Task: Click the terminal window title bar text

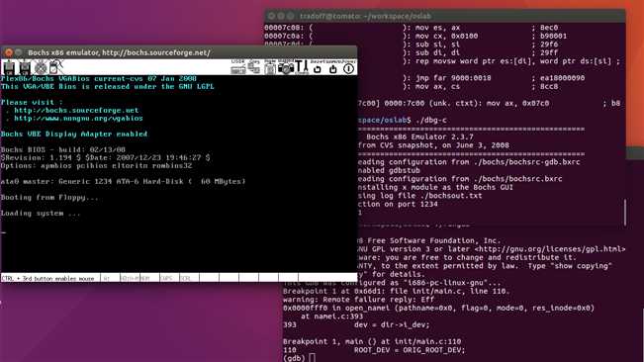Action: [365, 16]
